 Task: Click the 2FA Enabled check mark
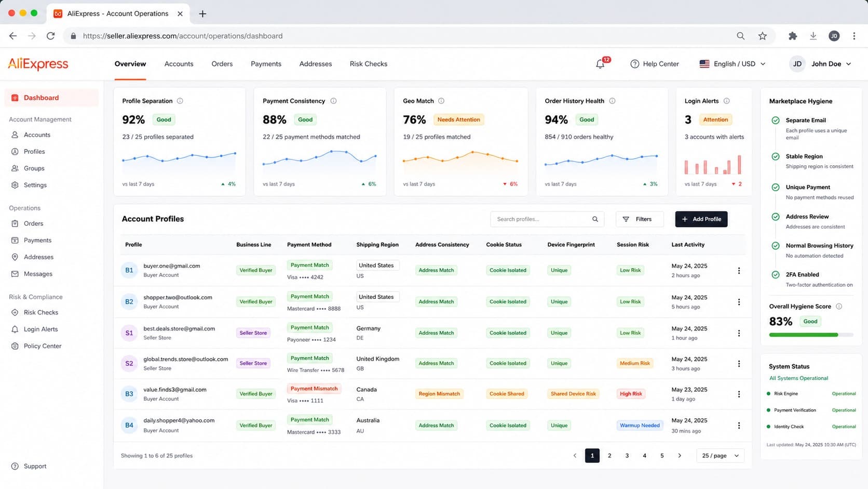click(x=776, y=275)
